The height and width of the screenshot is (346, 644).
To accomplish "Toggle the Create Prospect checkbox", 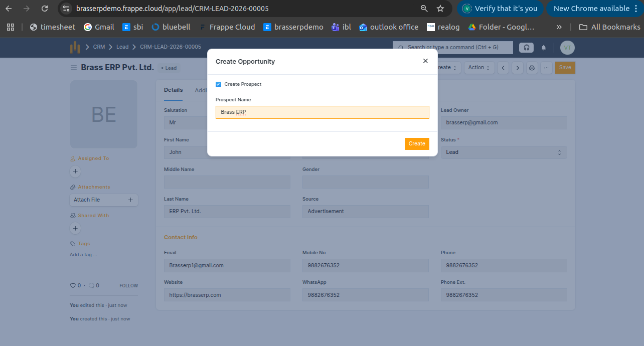I will 218,84.
